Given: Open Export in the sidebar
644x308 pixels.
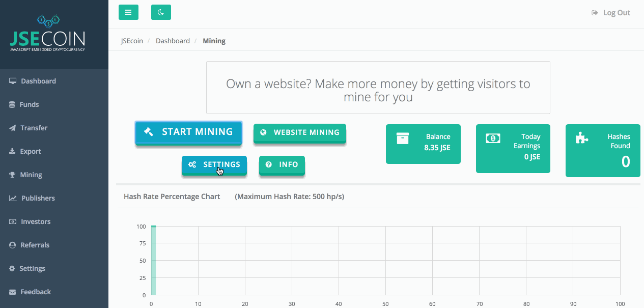Looking at the screenshot, I should click(54, 151).
